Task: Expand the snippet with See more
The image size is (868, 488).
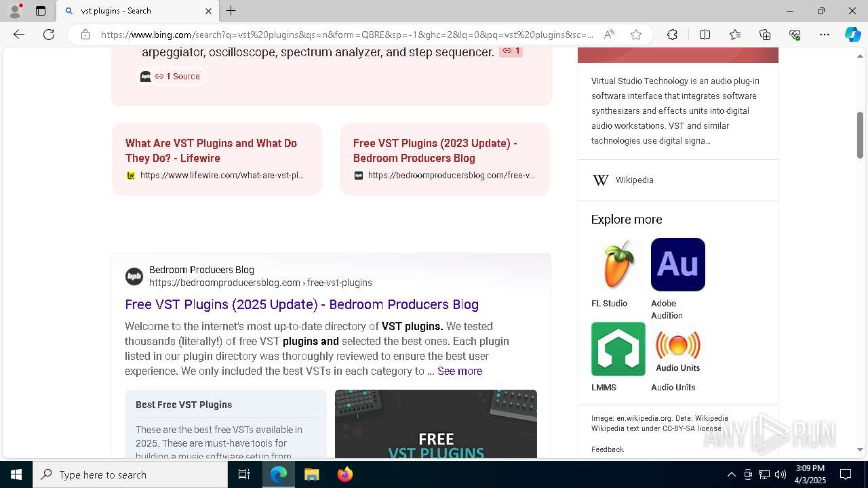Action: pyautogui.click(x=460, y=371)
